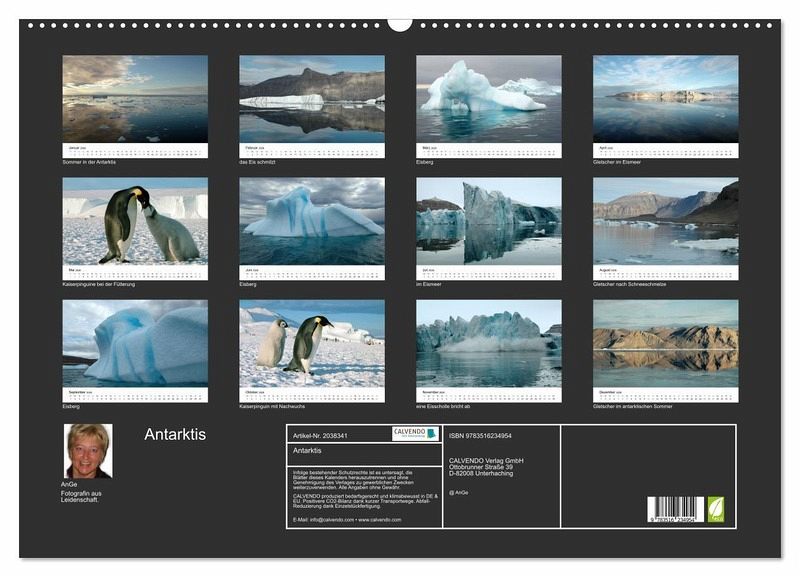This screenshot has height=577, width=800.
Task: Click the green leaf eco icon
Action: pyautogui.click(x=716, y=509)
